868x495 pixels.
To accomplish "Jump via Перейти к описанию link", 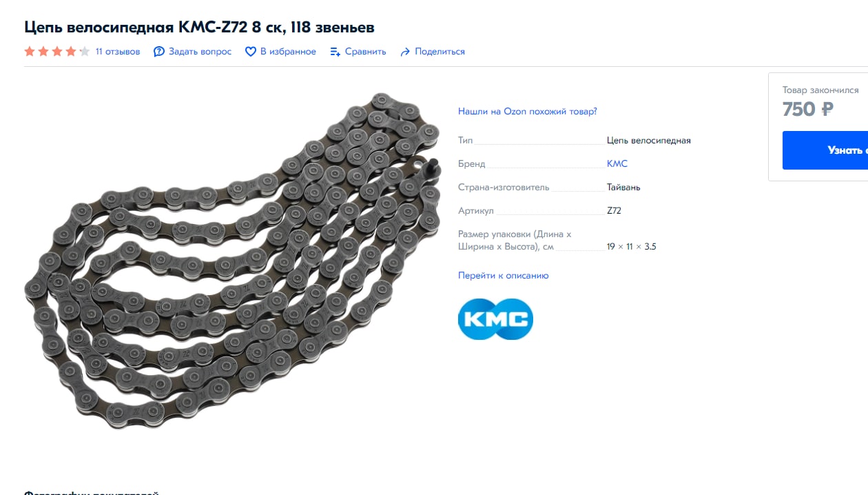I will click(504, 275).
